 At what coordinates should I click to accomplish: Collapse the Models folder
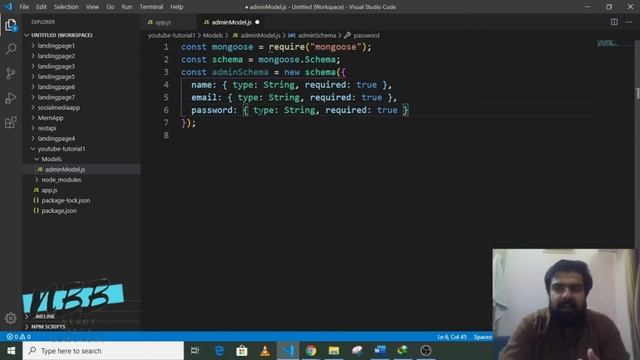click(51, 159)
